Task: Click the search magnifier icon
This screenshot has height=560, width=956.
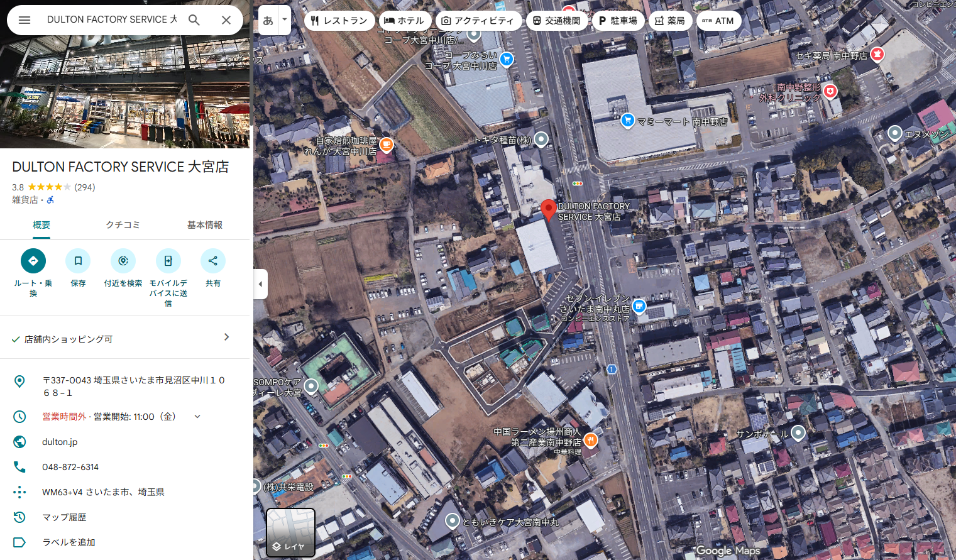Action: click(194, 20)
